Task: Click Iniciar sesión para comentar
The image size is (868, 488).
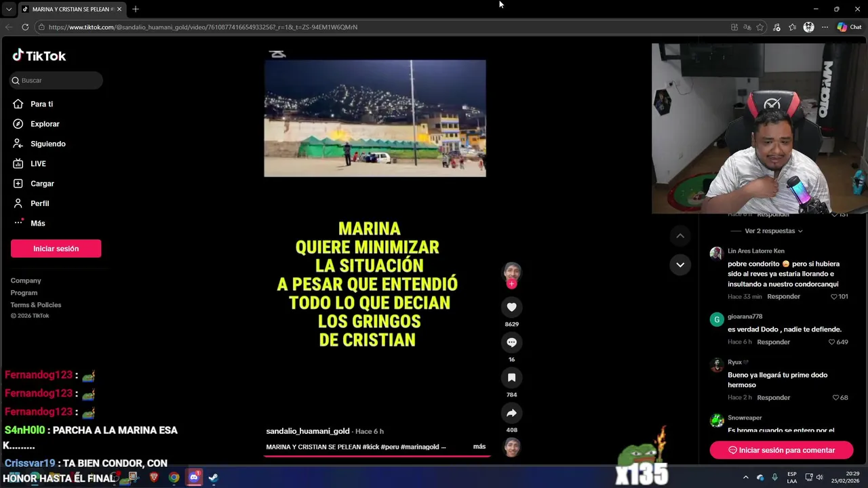Action: (x=781, y=450)
